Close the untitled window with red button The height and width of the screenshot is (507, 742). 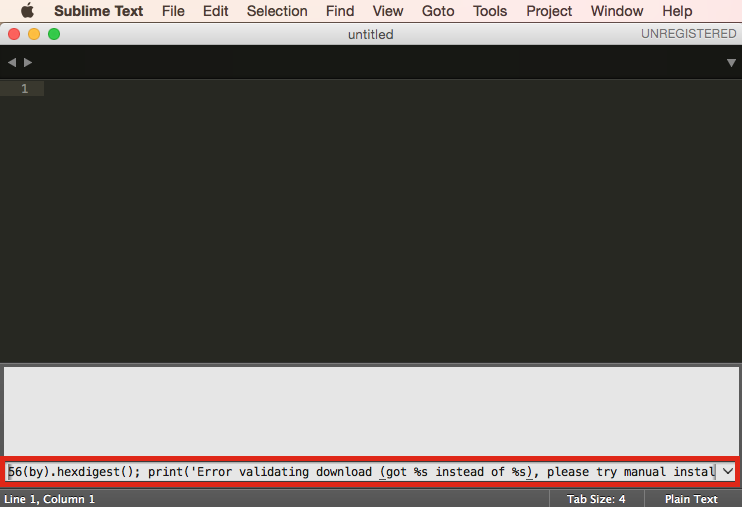click(14, 34)
